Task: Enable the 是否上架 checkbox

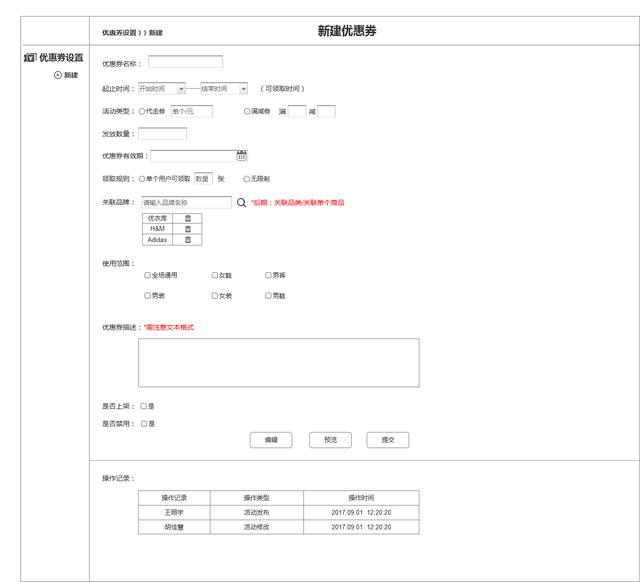Action: pos(144,406)
